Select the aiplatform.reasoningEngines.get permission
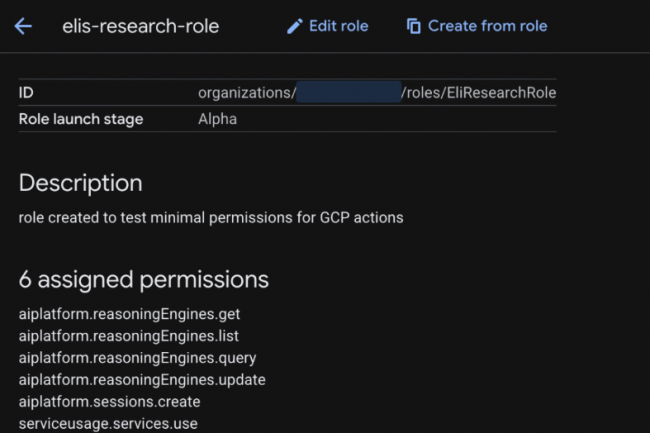 [129, 314]
